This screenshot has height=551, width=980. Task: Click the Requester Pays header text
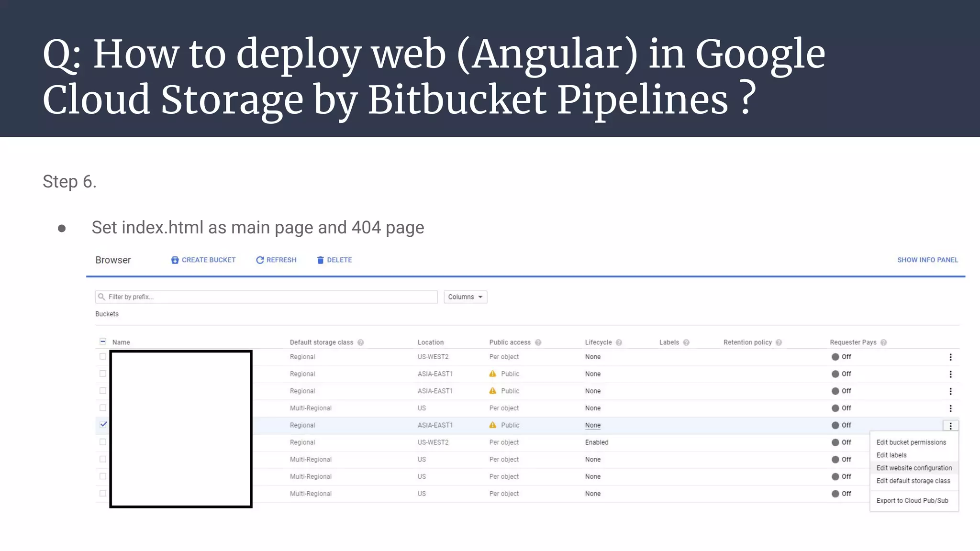click(853, 342)
